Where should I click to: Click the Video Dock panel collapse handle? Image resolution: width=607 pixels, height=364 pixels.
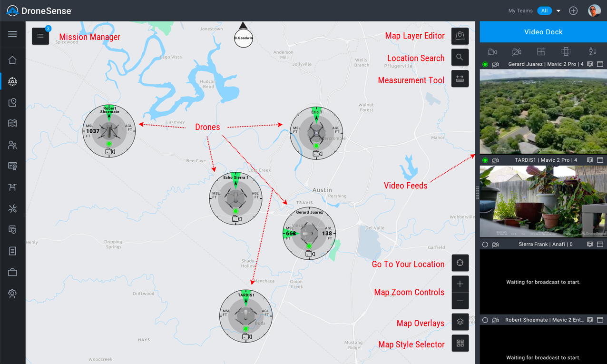tap(477, 193)
